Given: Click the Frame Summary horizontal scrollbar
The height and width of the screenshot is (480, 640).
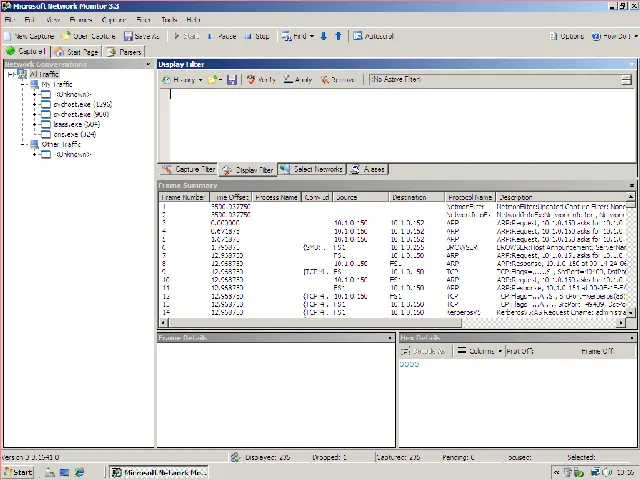Looking at the screenshot, I should [315, 322].
